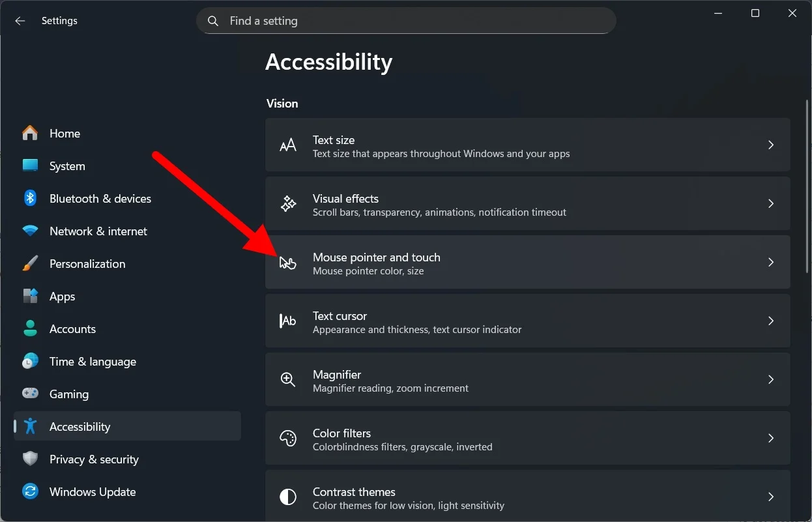Open Mouse pointer and touch via its chevron
This screenshot has height=522, width=812.
[771, 262]
